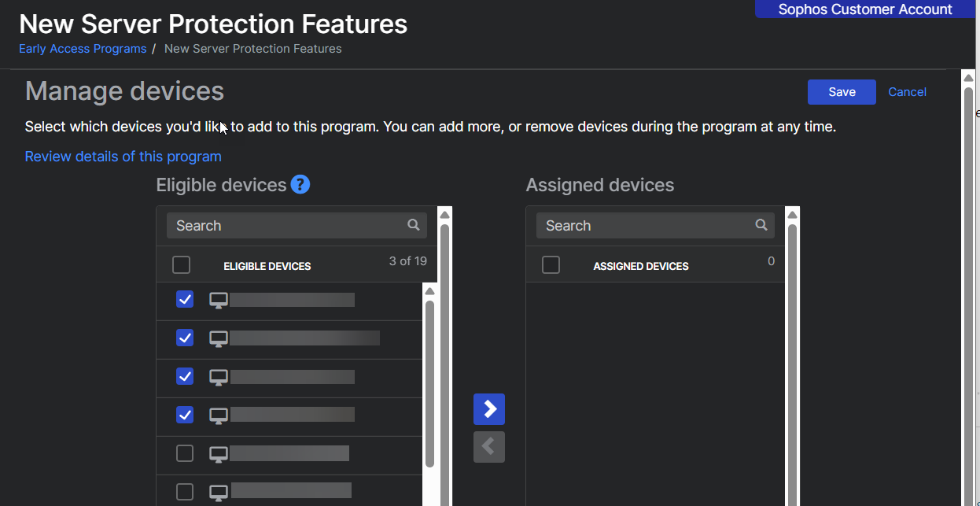Viewport: 980px width, 506px height.
Task: Click the blue help icon beside Eligible devices
Action: pyautogui.click(x=300, y=185)
